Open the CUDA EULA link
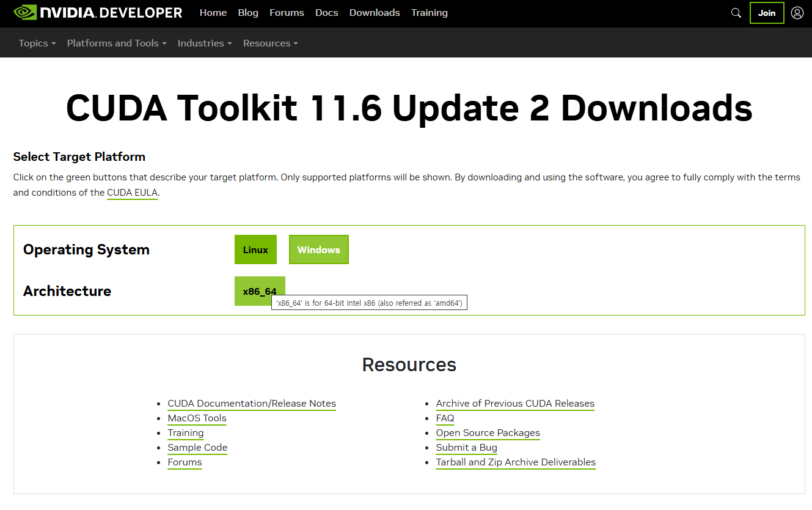 point(133,193)
